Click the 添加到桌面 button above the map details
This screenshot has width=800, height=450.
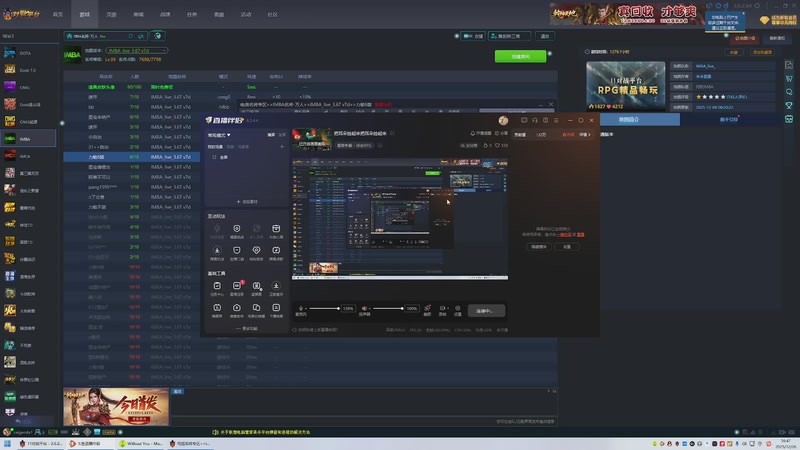[x=762, y=52]
